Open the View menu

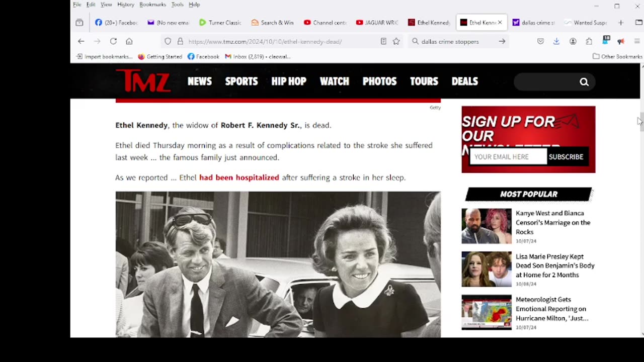pyautogui.click(x=106, y=5)
